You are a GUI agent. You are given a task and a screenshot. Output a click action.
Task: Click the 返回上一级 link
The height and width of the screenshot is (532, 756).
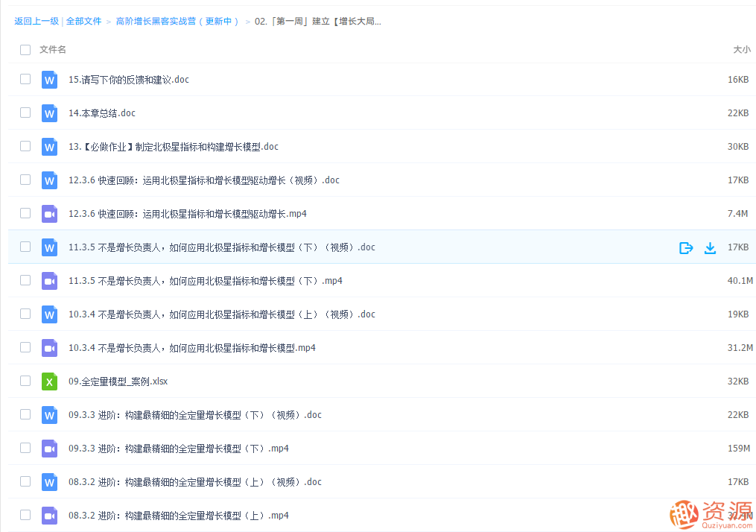[x=36, y=21]
